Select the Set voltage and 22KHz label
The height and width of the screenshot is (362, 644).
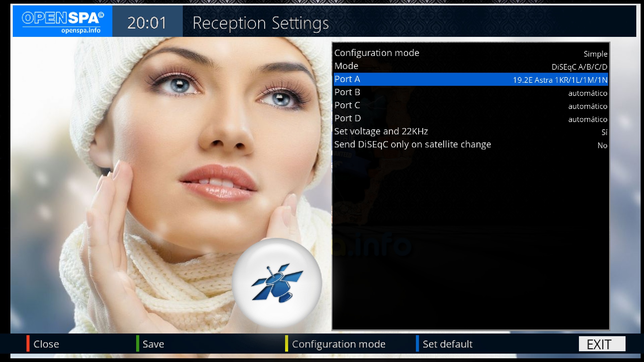click(x=381, y=131)
